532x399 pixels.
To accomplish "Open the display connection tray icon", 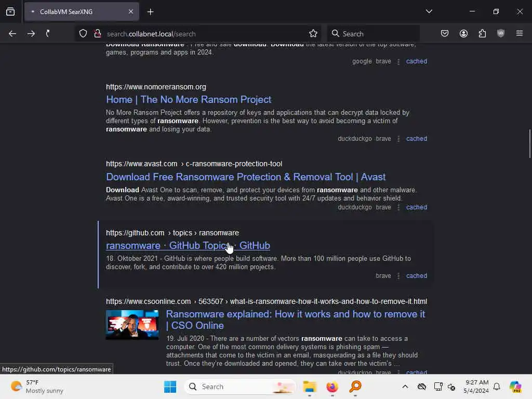I will click(x=438, y=387).
